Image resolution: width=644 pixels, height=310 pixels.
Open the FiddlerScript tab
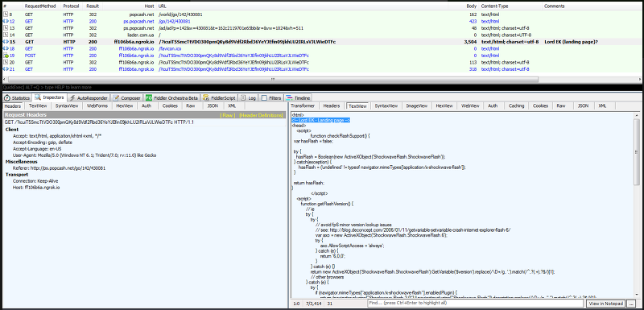(x=219, y=98)
